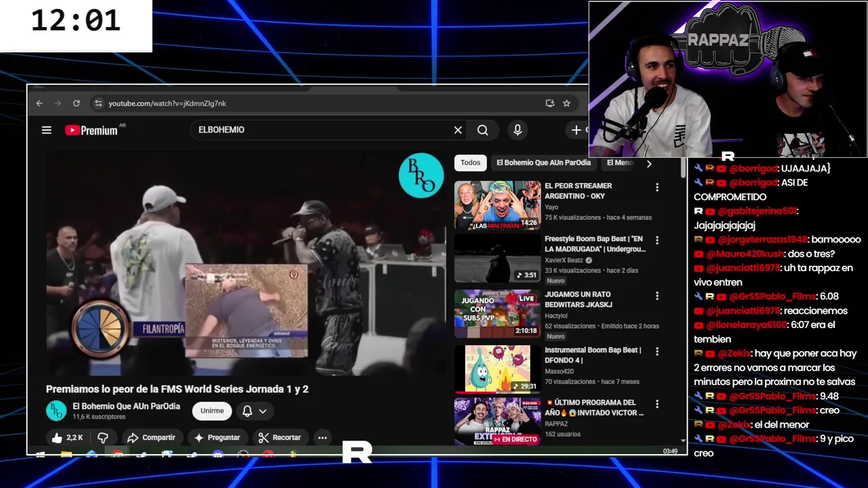Image resolution: width=868 pixels, height=488 pixels.
Task: Select the Todos filter chip
Action: coord(471,163)
